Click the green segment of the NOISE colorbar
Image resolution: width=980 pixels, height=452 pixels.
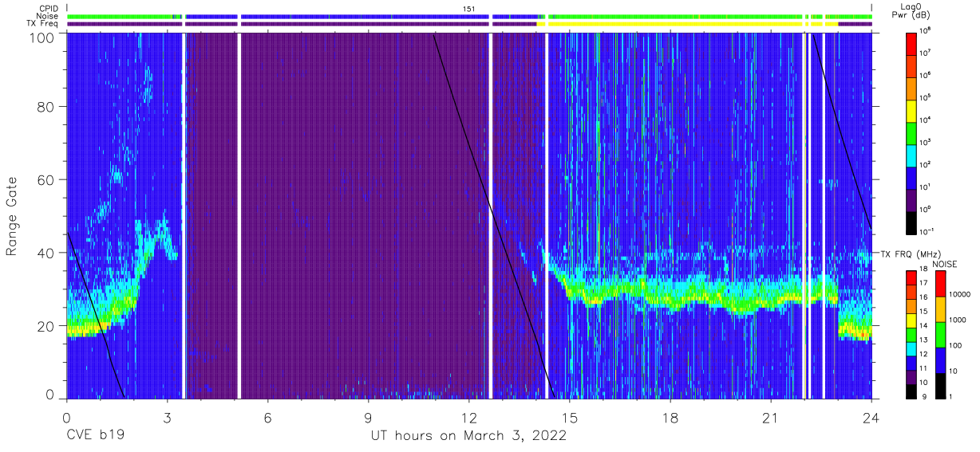click(x=942, y=334)
